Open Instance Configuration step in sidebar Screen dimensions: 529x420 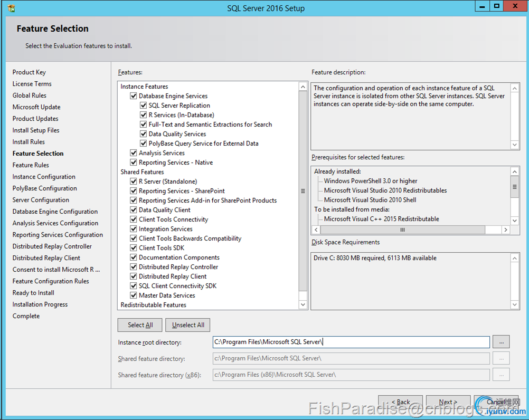(44, 177)
